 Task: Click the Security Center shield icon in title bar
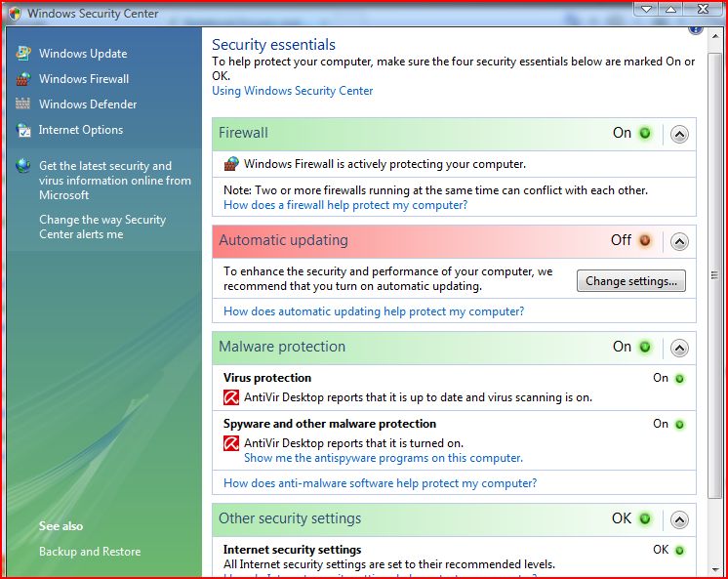pyautogui.click(x=15, y=14)
